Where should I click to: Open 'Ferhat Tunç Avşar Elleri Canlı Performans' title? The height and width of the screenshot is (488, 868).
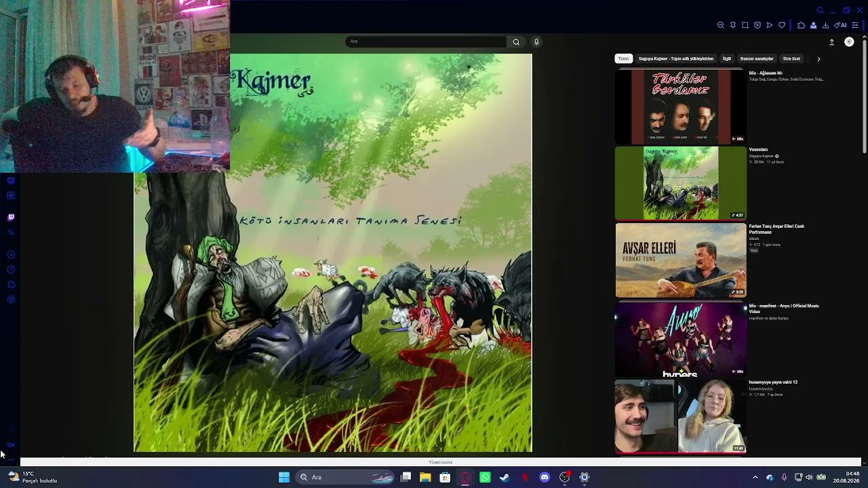pyautogui.click(x=776, y=229)
